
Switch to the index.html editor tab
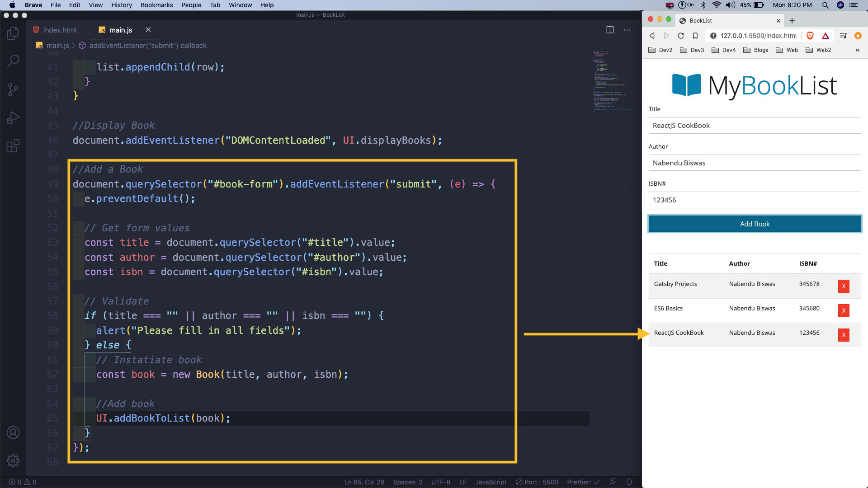tap(55, 30)
